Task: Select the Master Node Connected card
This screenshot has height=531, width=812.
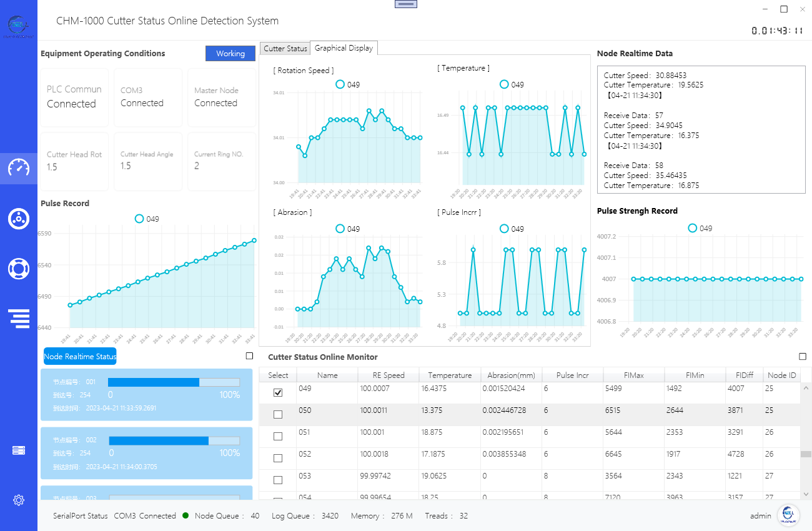Action: 222,97
